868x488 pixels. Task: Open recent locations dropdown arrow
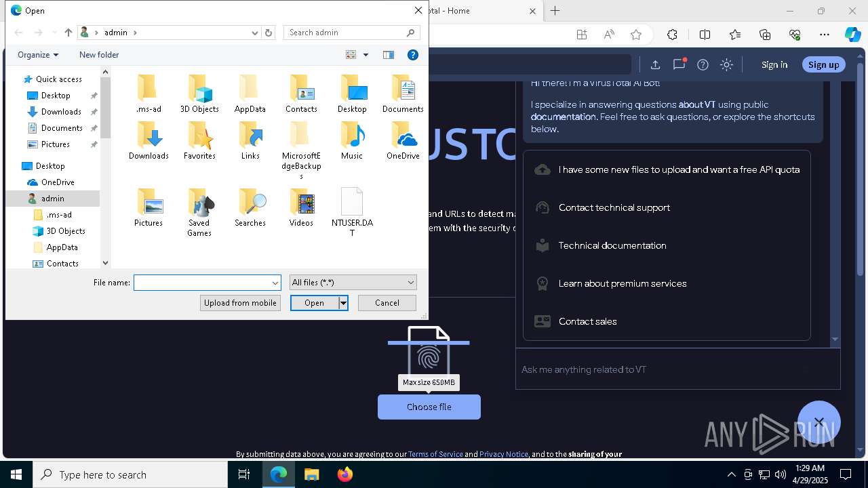[x=55, y=33]
